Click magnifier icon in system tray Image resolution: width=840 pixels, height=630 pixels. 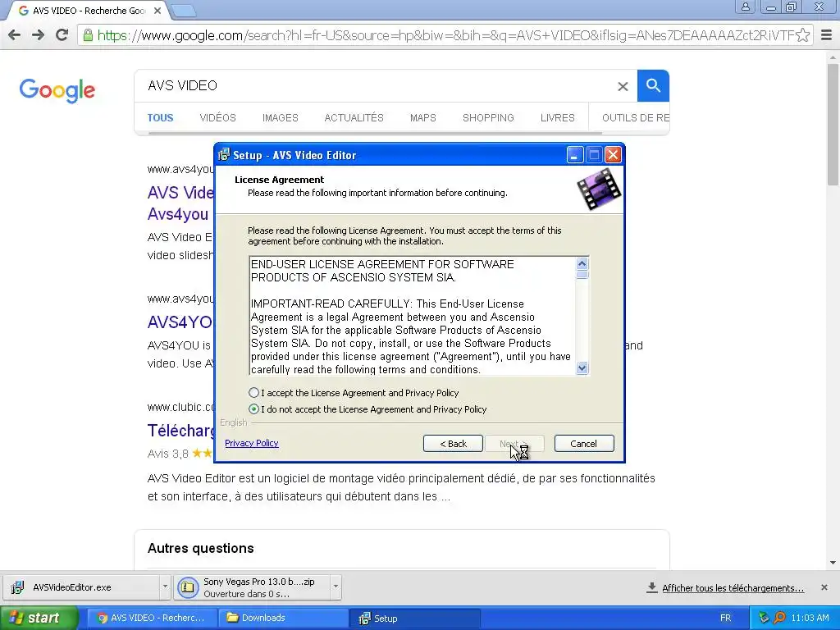(x=779, y=618)
